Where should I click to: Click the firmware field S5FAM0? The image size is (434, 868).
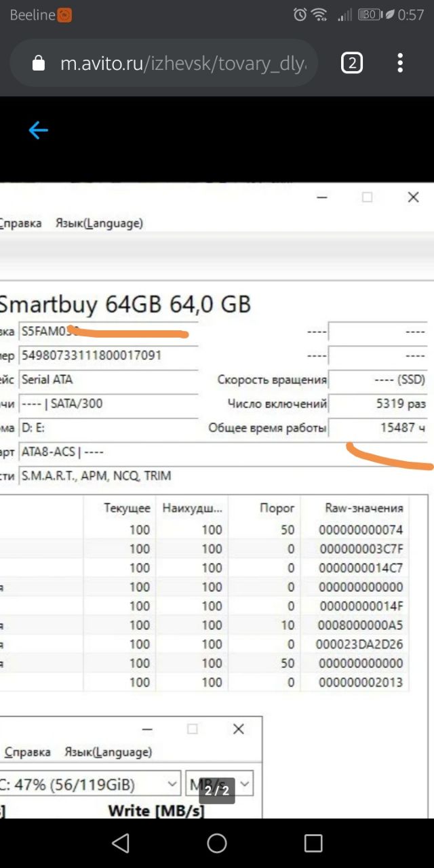pyautogui.click(x=108, y=332)
